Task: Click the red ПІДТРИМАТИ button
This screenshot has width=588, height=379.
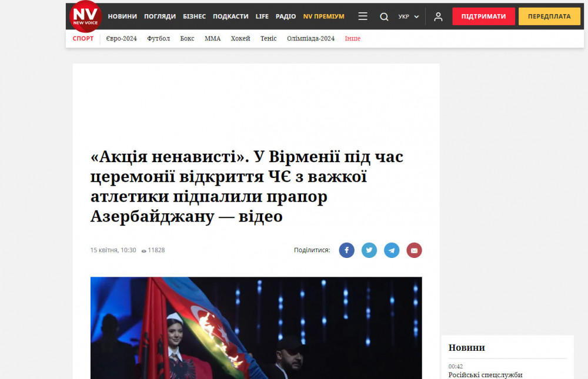Action: click(483, 16)
